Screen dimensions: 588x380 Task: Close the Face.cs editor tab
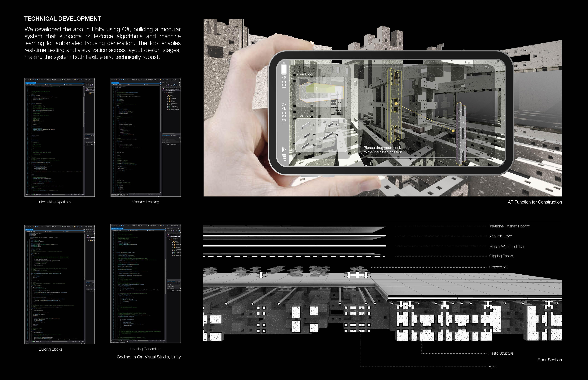118,83
